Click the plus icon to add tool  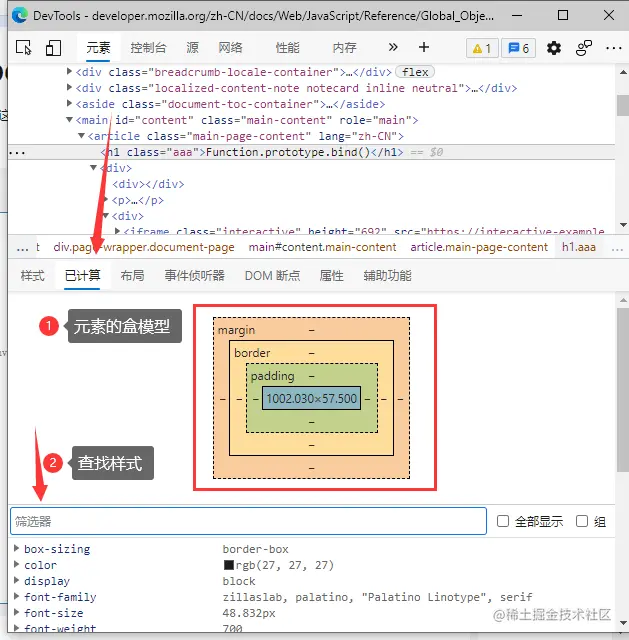(x=424, y=47)
